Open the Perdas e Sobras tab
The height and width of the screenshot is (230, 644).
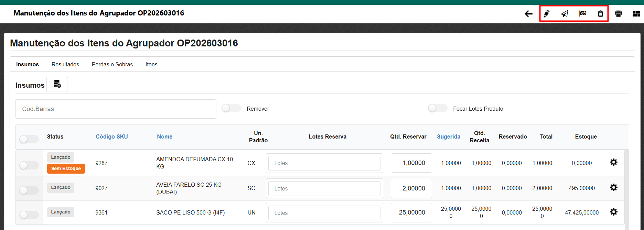112,65
